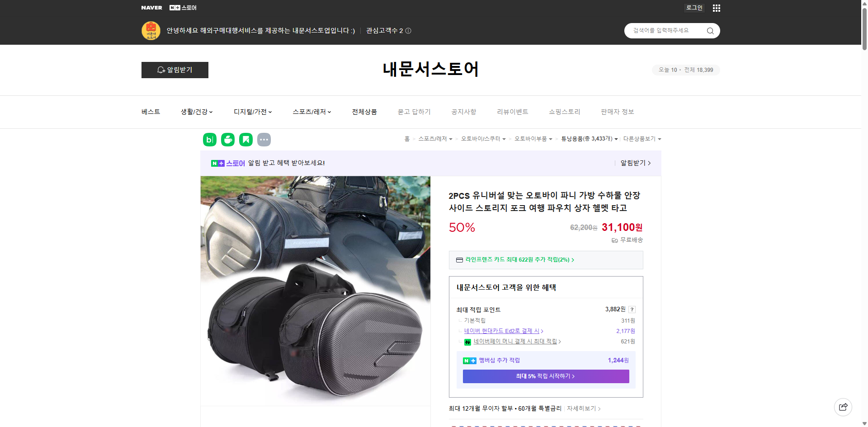Viewport: 868px width, 427px height.
Task: Click the search magnifier icon
Action: tap(710, 30)
